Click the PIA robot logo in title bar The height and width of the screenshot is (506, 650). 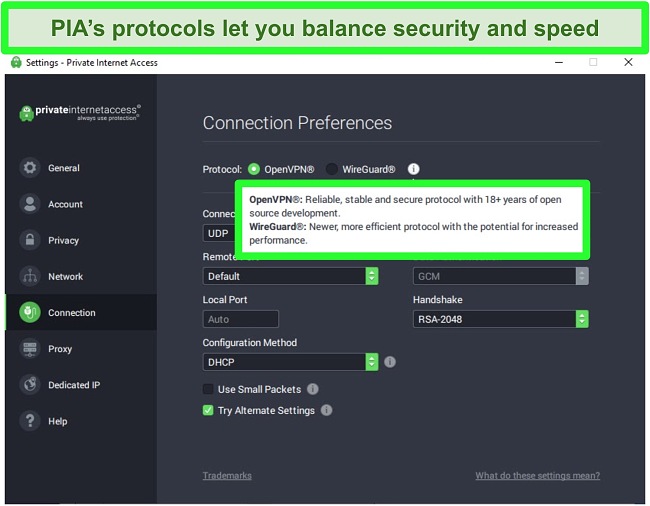(x=16, y=62)
